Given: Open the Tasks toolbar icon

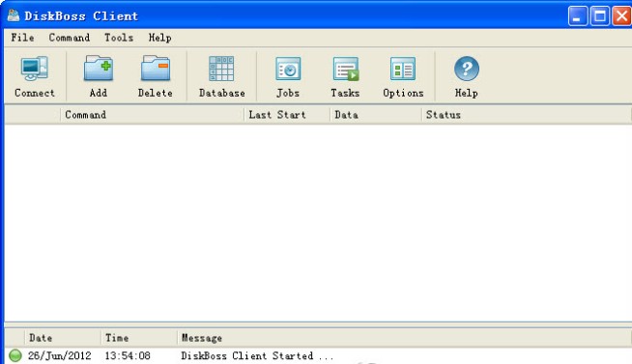Looking at the screenshot, I should pyautogui.click(x=345, y=69).
